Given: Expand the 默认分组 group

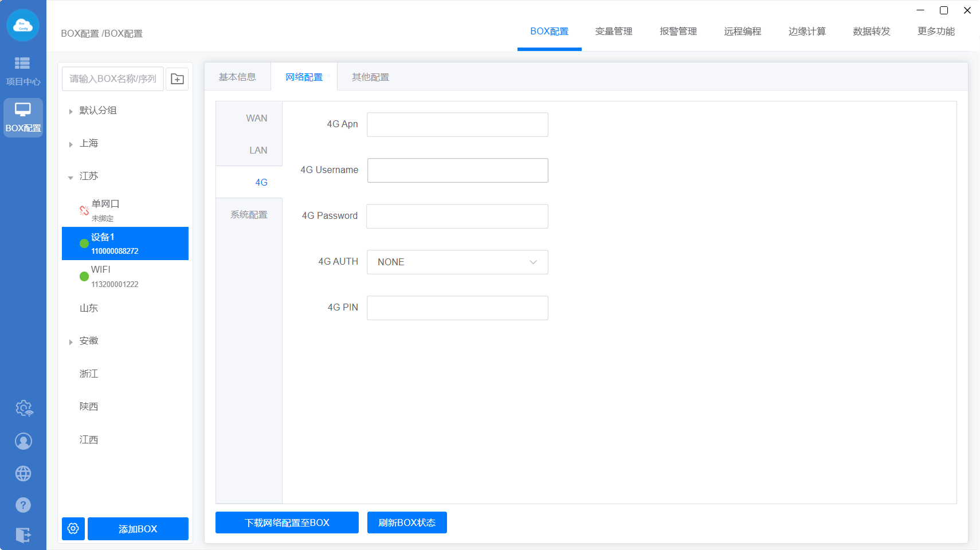Looking at the screenshot, I should [x=70, y=111].
